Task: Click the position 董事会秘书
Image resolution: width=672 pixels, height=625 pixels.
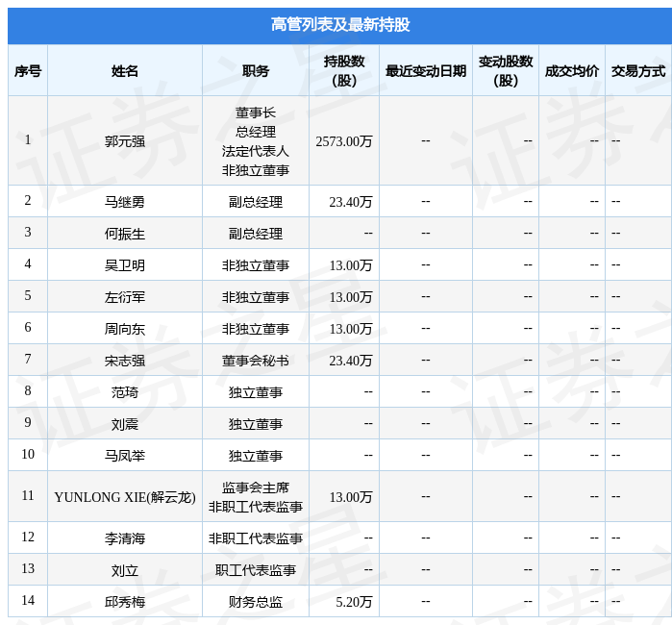Action: click(x=256, y=361)
